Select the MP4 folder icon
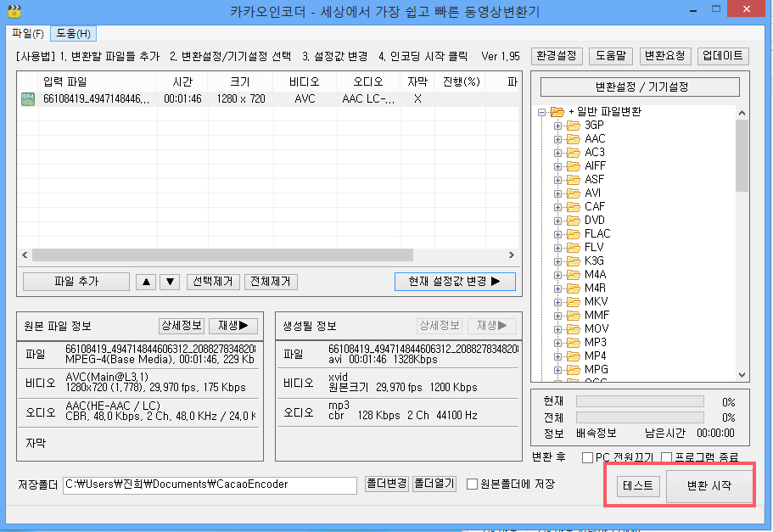The width and height of the screenshot is (773, 532). click(573, 356)
